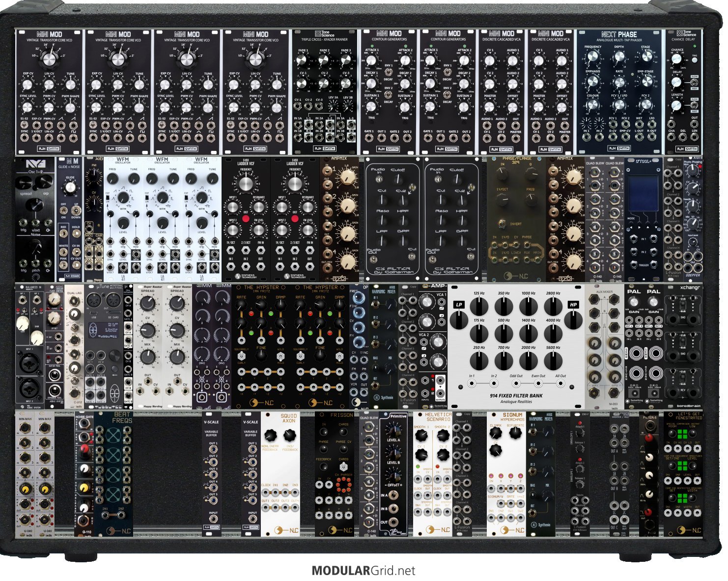Click the Nonlinear Feedback knob on Squid Axon

click(271, 436)
